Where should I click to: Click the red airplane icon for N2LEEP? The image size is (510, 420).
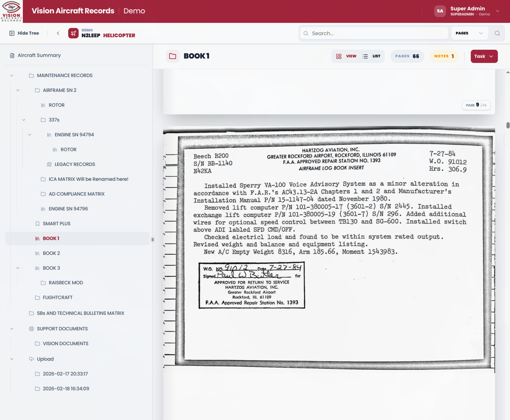pyautogui.click(x=73, y=33)
